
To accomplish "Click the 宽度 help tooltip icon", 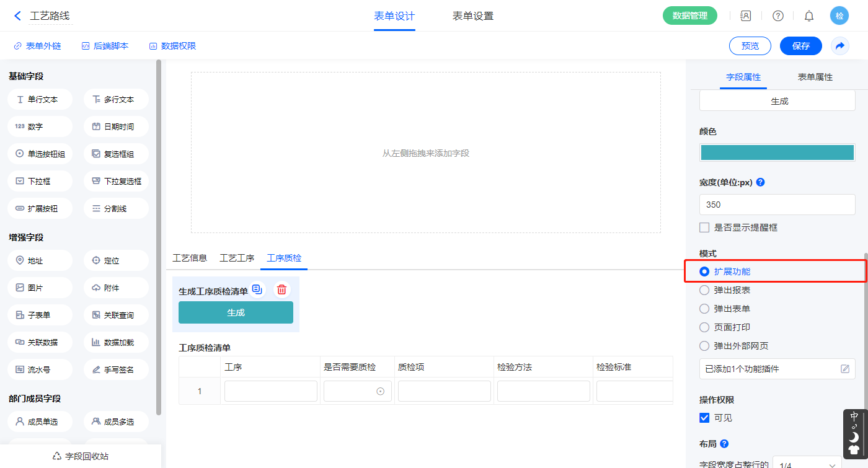I will 760,182.
